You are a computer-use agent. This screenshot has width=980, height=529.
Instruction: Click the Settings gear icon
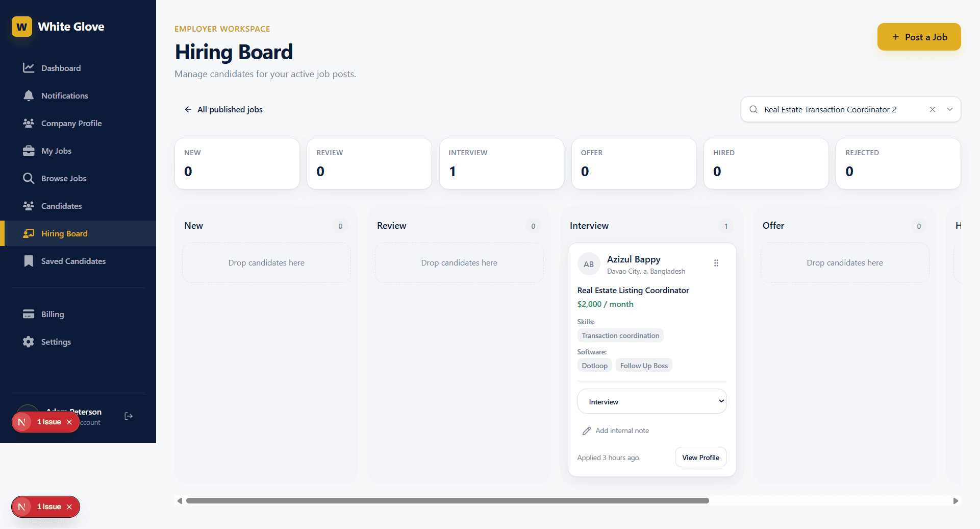[x=29, y=342]
